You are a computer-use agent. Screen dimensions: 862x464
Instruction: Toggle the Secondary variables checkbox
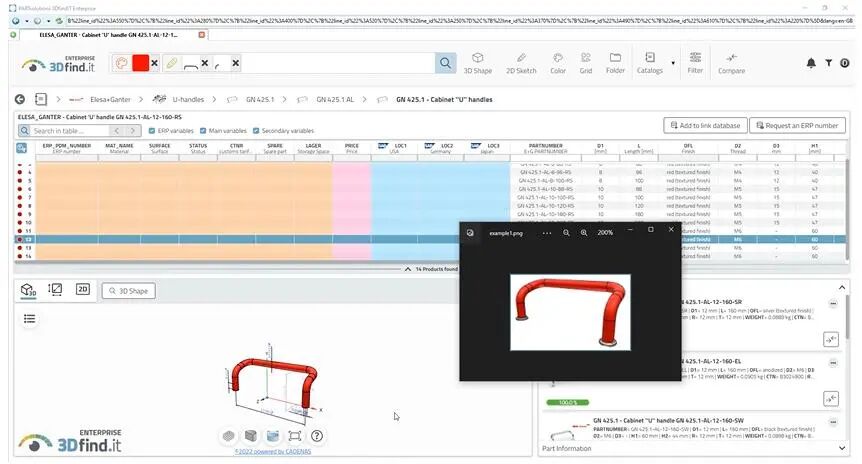(x=256, y=131)
